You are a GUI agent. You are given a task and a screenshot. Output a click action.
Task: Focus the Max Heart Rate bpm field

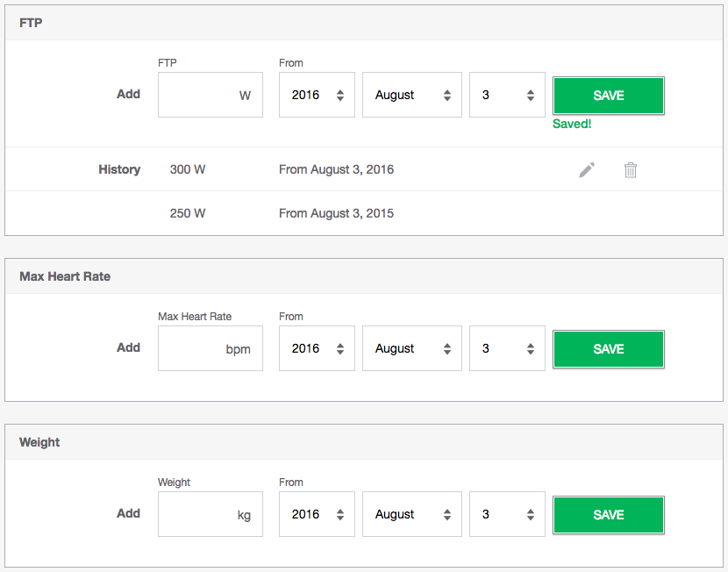[x=211, y=348]
